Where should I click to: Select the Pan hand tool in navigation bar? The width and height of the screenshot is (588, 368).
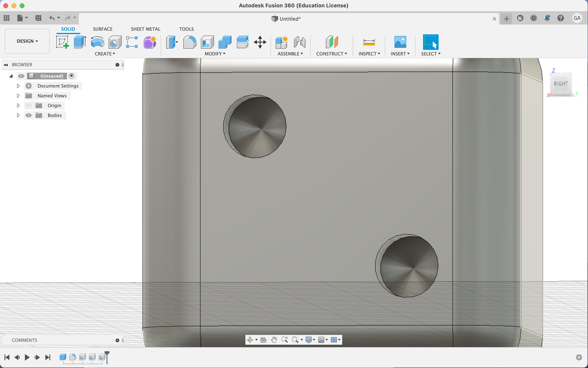coord(274,340)
